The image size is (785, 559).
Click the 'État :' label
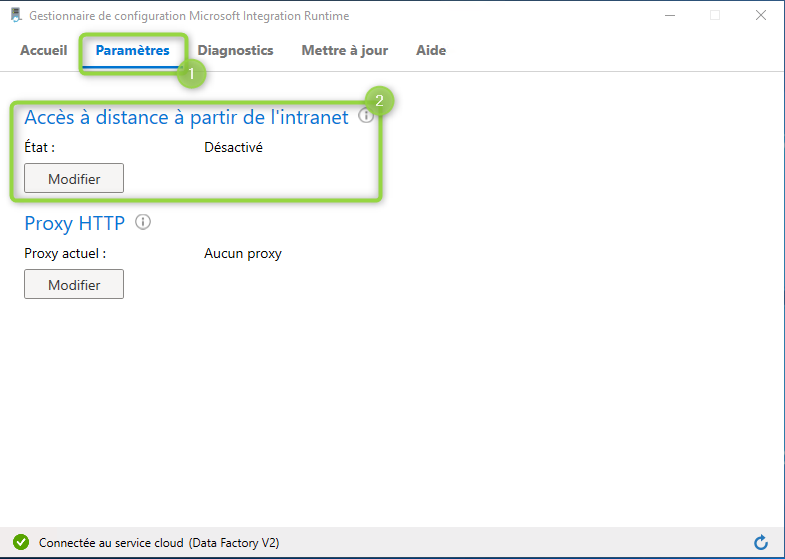40,148
